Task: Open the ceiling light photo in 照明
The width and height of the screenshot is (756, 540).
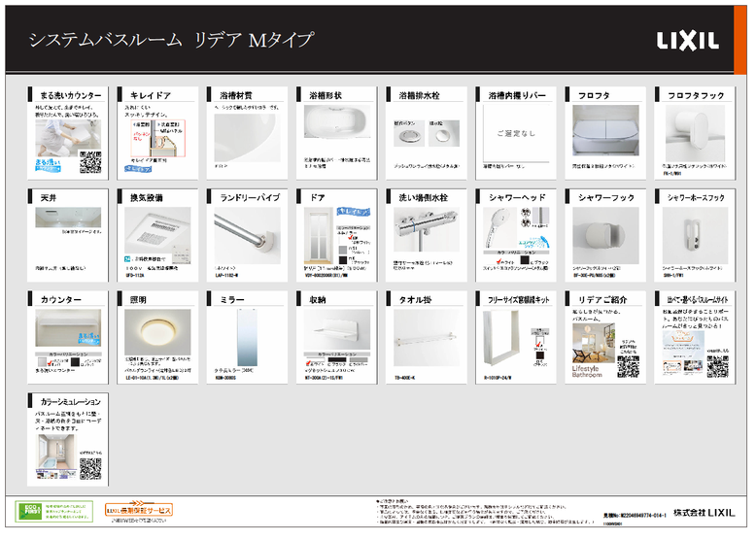Action: coord(157,332)
